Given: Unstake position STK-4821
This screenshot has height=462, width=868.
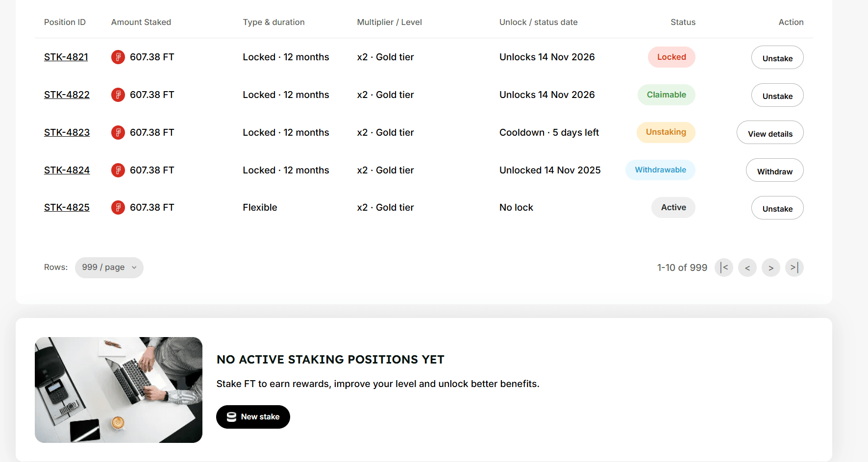Looking at the screenshot, I should (x=777, y=57).
